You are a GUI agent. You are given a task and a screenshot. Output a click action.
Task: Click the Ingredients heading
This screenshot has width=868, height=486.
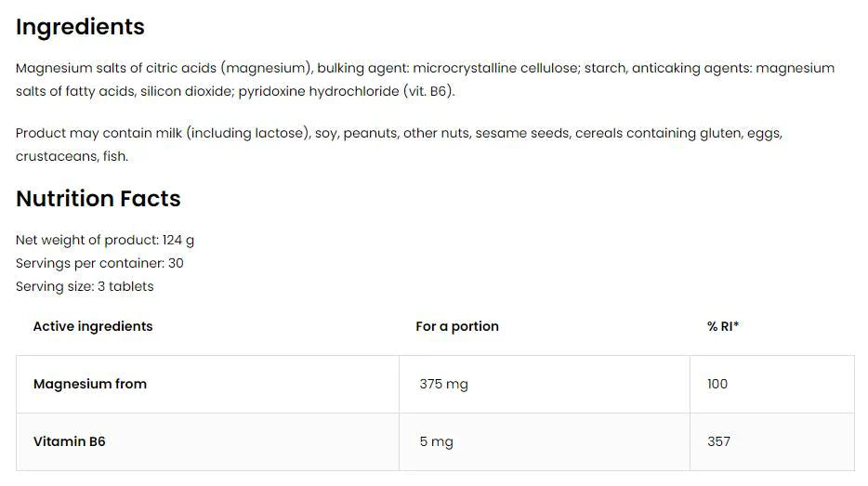point(80,27)
